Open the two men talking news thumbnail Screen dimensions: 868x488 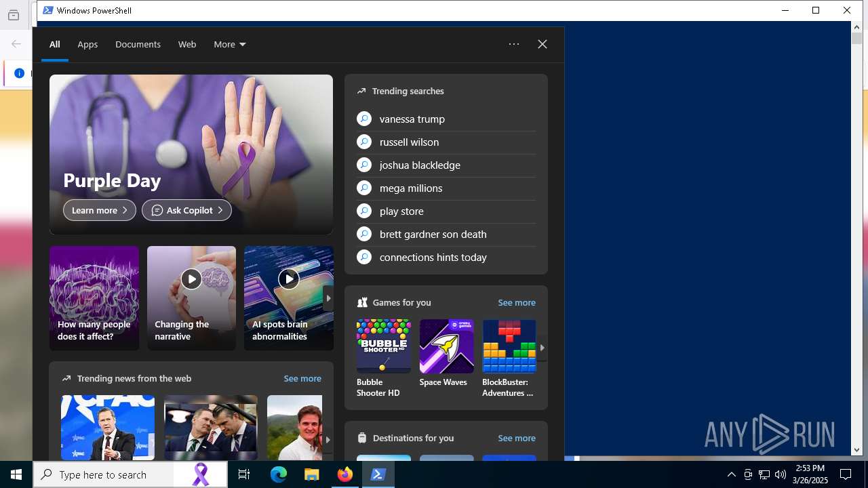[x=211, y=428]
